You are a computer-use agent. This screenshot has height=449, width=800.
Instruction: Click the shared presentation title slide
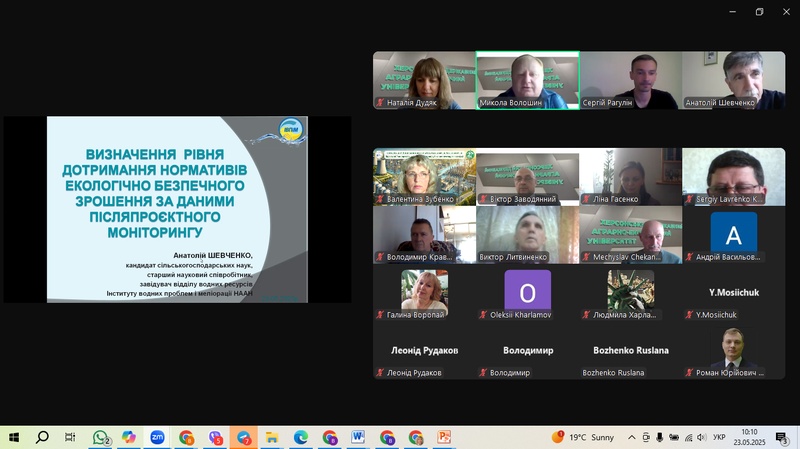coord(177,209)
